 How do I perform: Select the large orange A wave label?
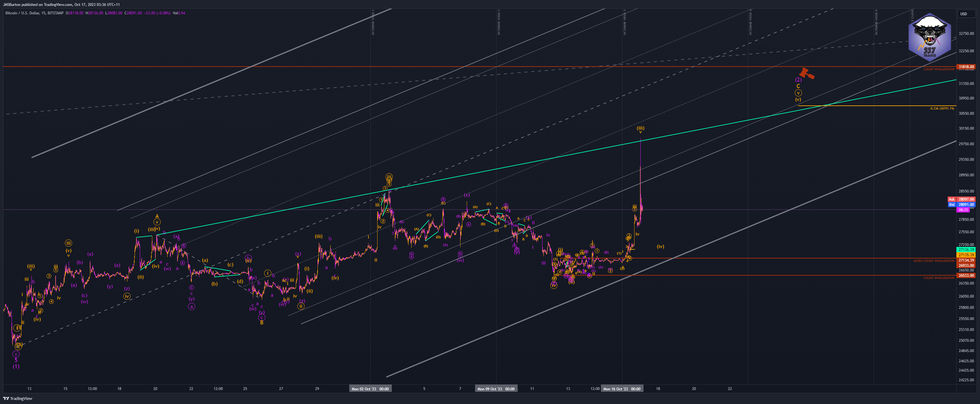coord(157,216)
